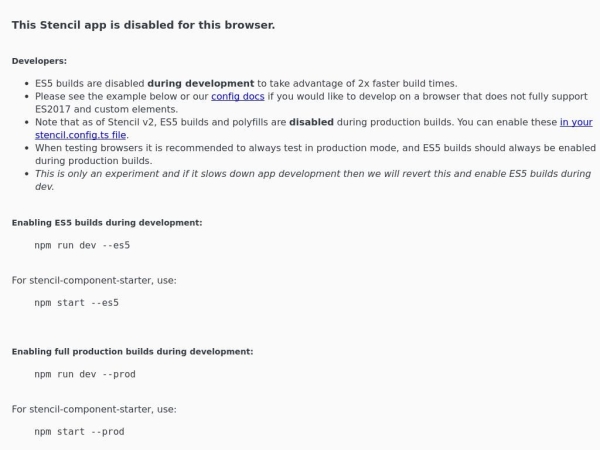The image size is (600, 450).
Task: Click the second 'For stencil-component-starter, use:' line
Action: 94,409
